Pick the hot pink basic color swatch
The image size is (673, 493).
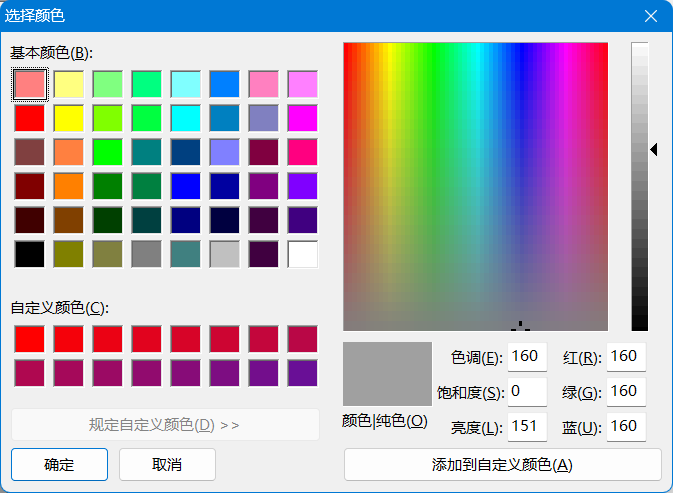pyautogui.click(x=303, y=152)
